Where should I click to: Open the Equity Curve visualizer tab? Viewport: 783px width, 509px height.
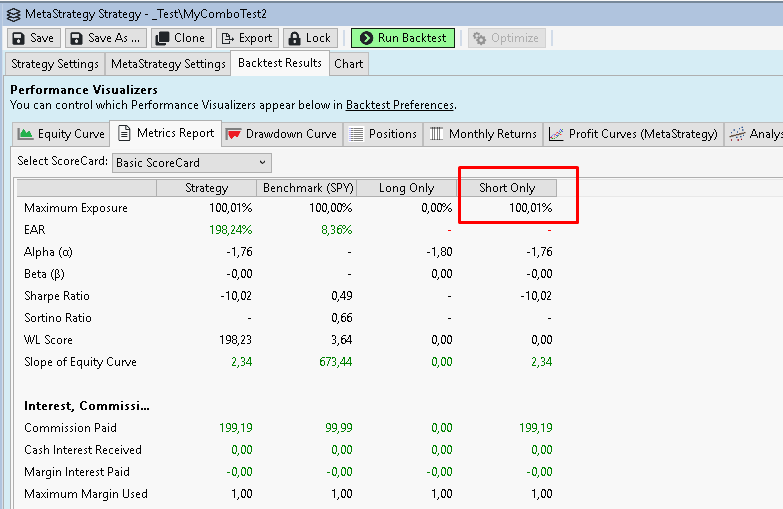point(61,134)
